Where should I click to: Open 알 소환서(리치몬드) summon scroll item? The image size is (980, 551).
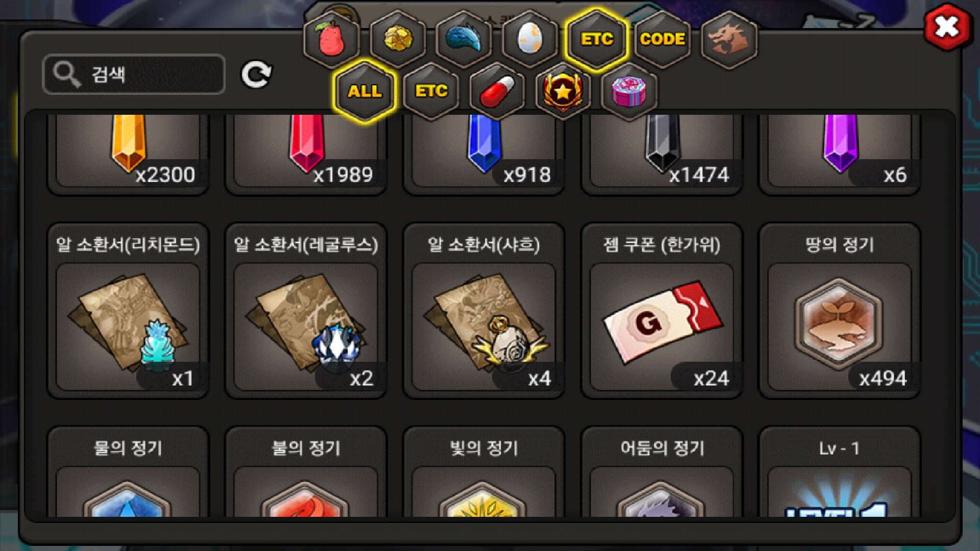[128, 311]
